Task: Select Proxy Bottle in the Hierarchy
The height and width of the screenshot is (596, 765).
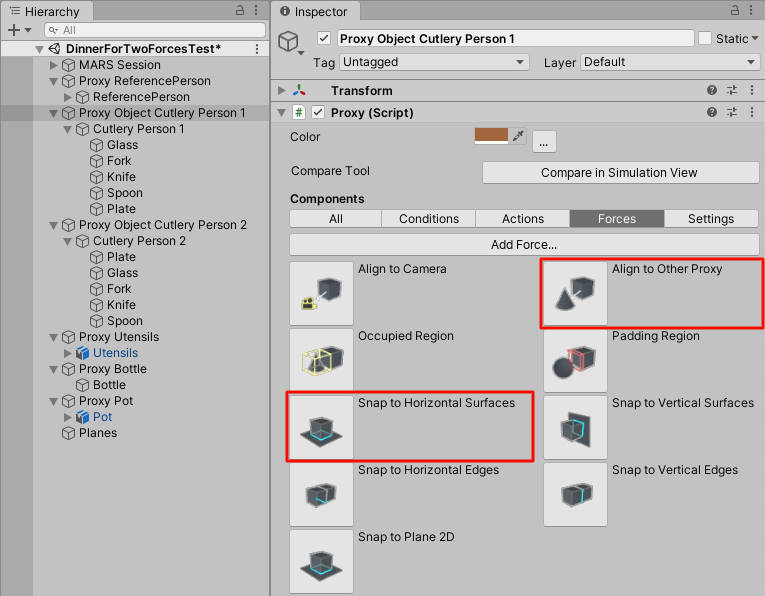Action: click(113, 369)
